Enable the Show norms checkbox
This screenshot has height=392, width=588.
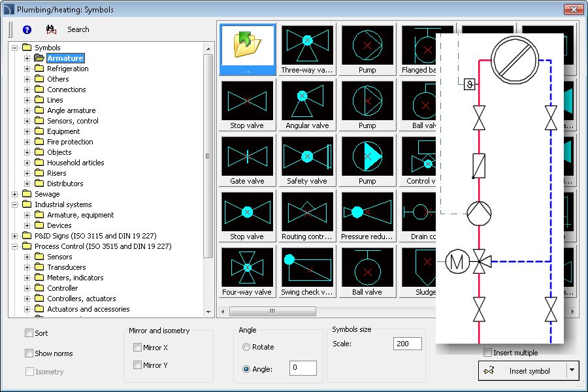[x=29, y=353]
